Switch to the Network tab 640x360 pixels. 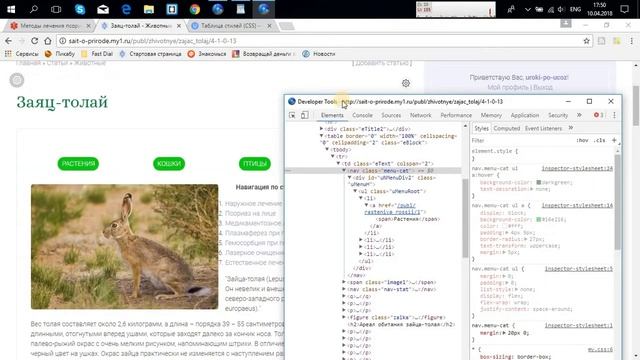pyautogui.click(x=421, y=116)
